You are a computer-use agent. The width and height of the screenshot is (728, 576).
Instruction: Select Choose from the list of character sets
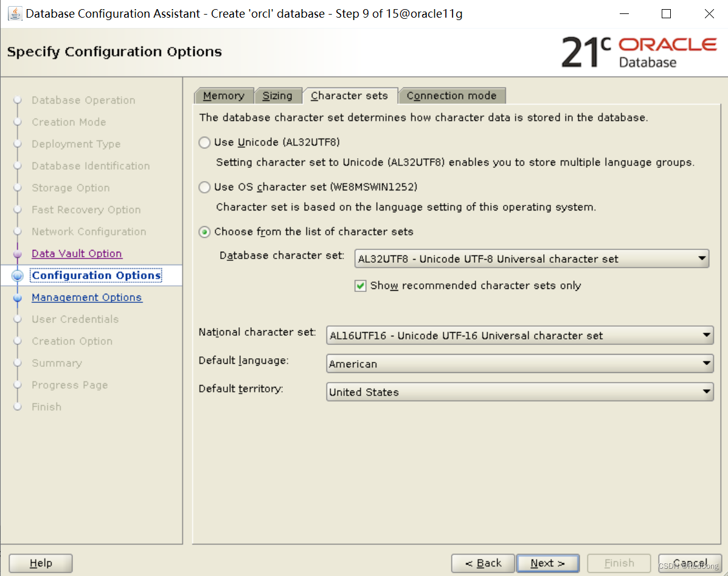[204, 232]
